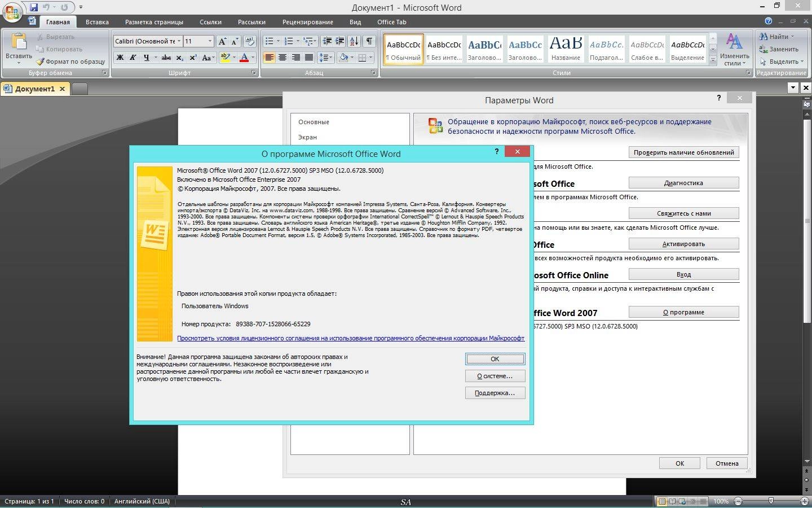Switch to full screen reading view in status bar
Screen dimensions: 812x508
point(672,501)
